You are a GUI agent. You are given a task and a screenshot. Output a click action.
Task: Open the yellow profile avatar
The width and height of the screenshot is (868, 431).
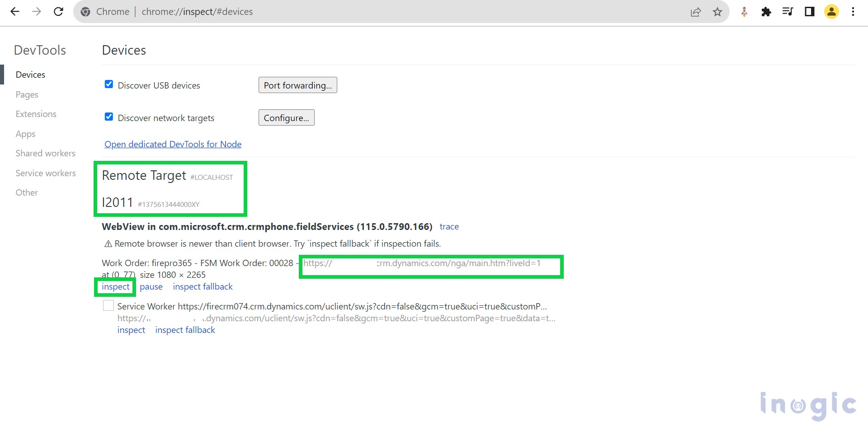coord(831,12)
